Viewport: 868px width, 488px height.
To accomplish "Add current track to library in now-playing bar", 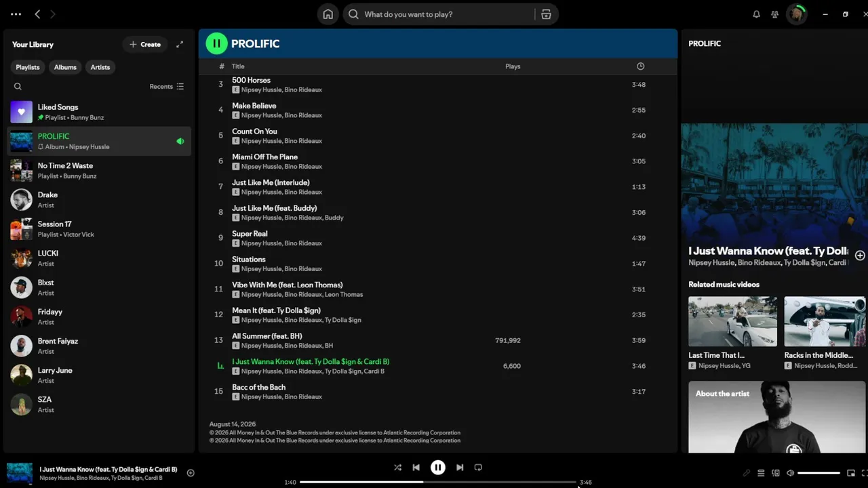I will [x=191, y=473].
